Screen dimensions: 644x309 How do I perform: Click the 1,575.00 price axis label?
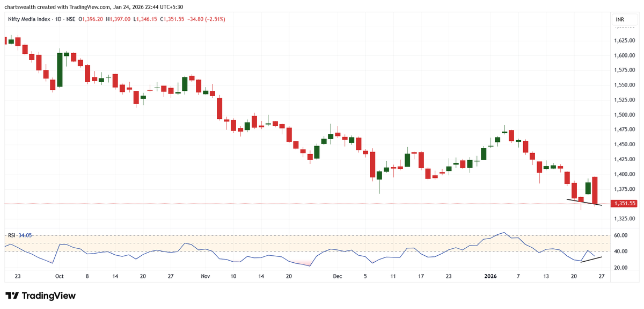tap(625, 70)
